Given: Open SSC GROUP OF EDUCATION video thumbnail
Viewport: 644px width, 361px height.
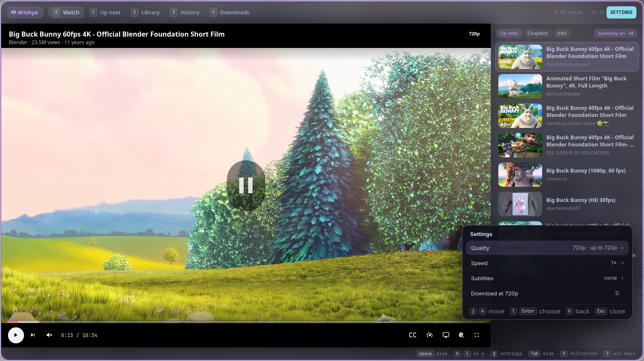Looking at the screenshot, I should [520, 145].
